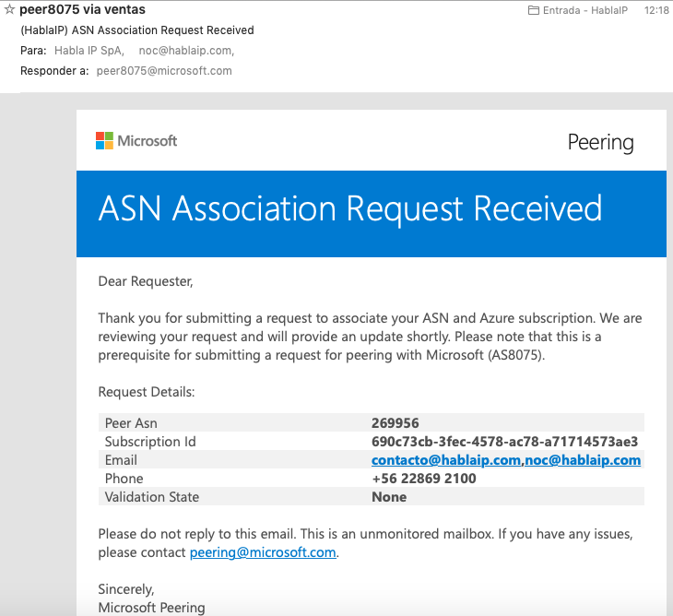Click the Request Details: heading
This screenshot has height=616, width=673.
[147, 392]
